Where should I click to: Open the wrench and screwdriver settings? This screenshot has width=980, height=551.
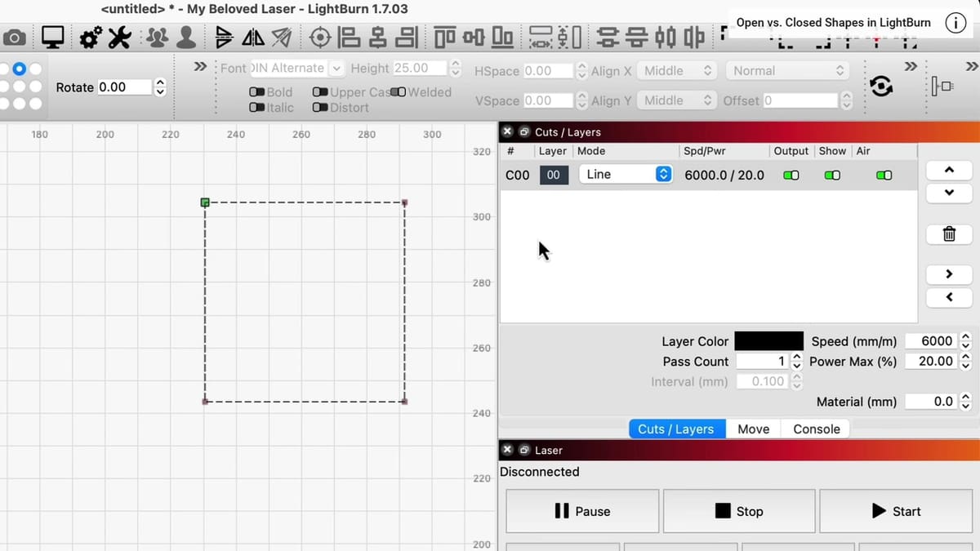click(x=119, y=38)
